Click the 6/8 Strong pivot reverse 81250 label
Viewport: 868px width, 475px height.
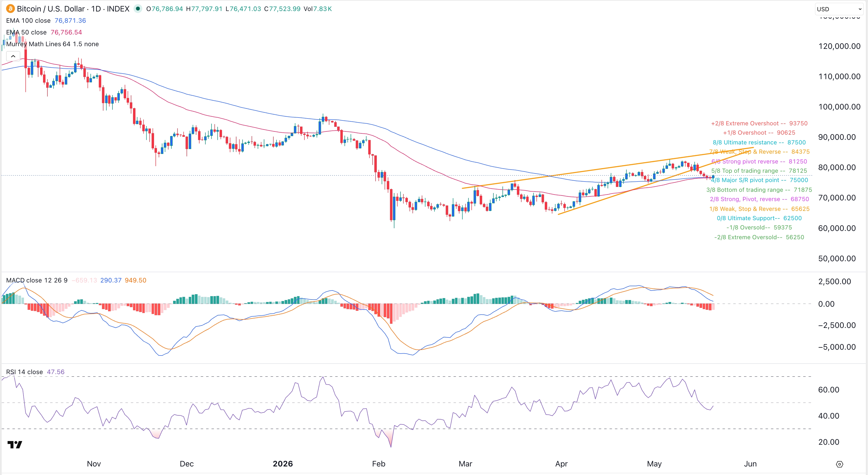[759, 162]
